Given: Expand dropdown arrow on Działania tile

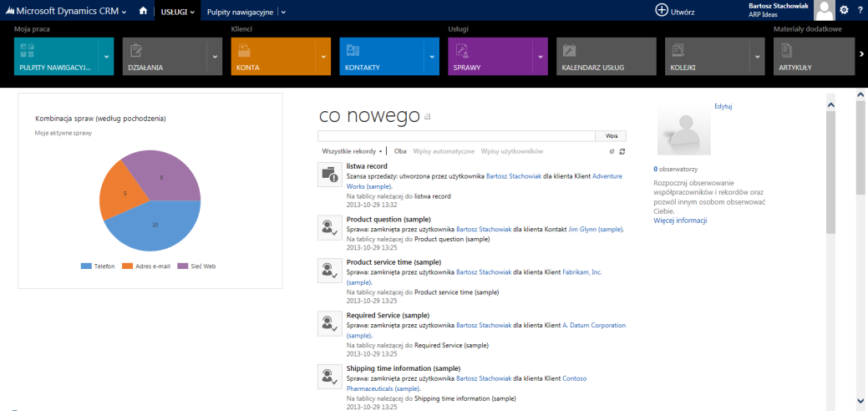Looking at the screenshot, I should coord(216,57).
